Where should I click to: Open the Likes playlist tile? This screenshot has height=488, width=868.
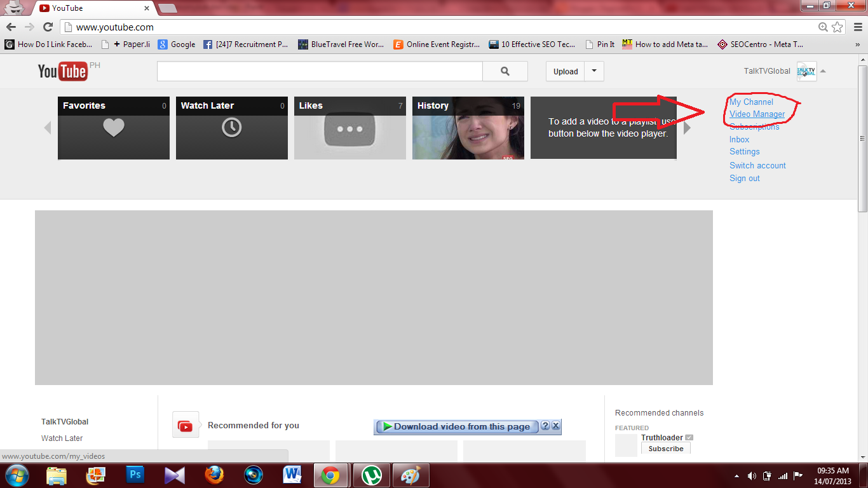[350, 128]
